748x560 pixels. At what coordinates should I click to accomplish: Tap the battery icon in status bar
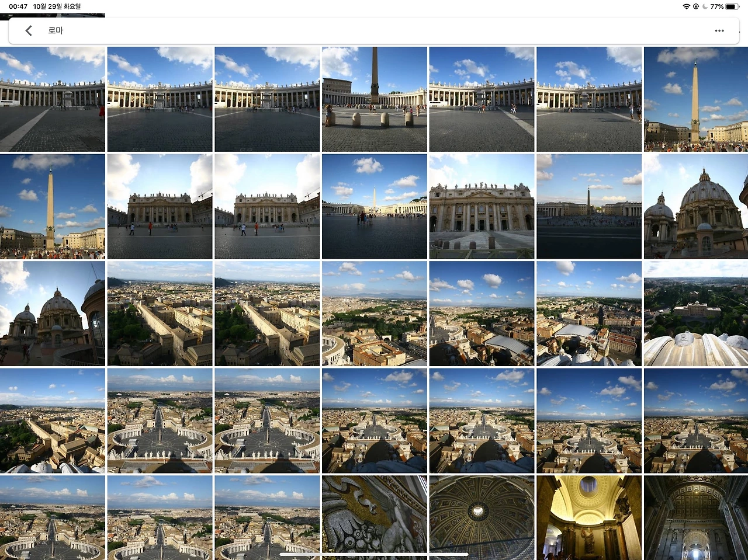click(733, 6)
